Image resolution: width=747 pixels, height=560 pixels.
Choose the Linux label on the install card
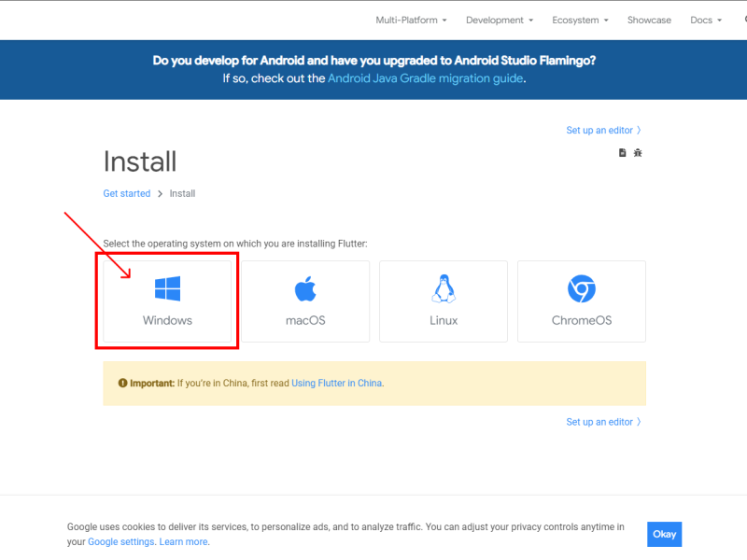click(444, 320)
